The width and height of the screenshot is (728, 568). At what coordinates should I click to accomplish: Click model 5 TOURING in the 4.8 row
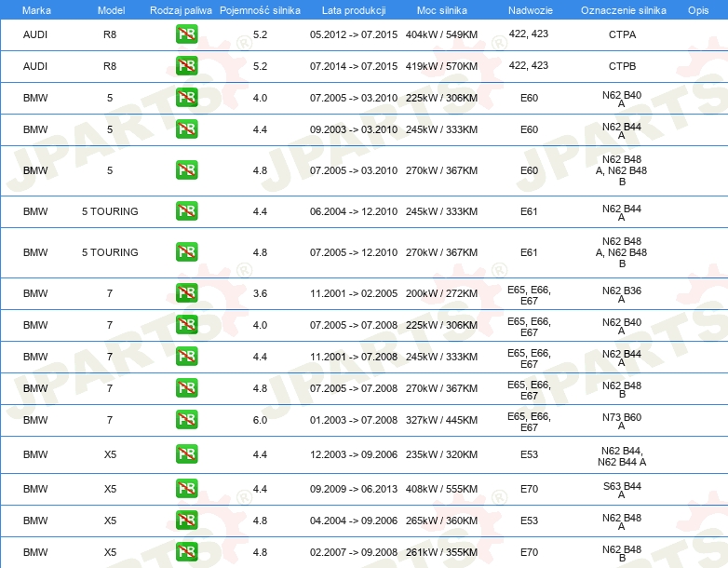110,252
